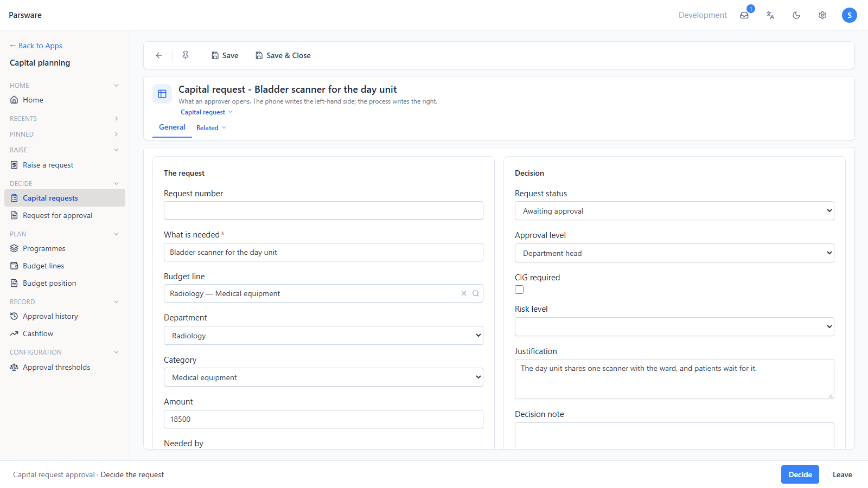Open the Request status dropdown

[674, 211]
